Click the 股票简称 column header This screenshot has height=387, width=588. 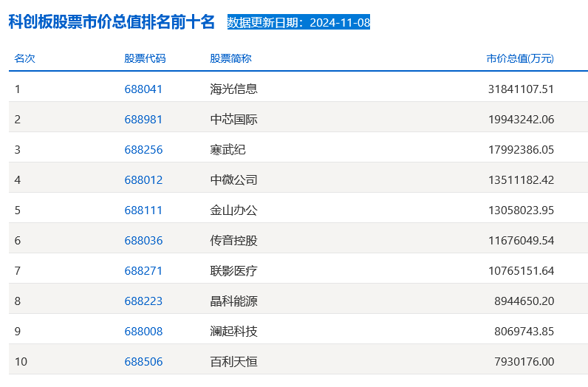click(230, 58)
